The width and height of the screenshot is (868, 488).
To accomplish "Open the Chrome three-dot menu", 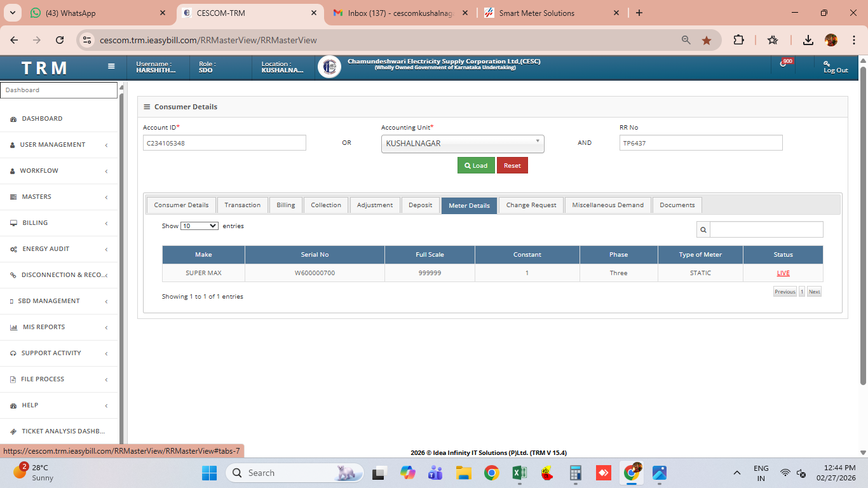I will [x=853, y=40].
